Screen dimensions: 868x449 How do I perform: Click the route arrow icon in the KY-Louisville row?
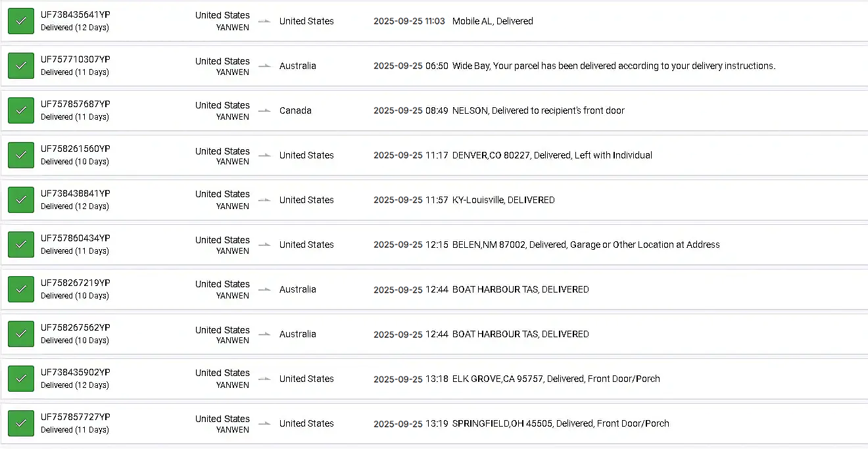(x=264, y=200)
